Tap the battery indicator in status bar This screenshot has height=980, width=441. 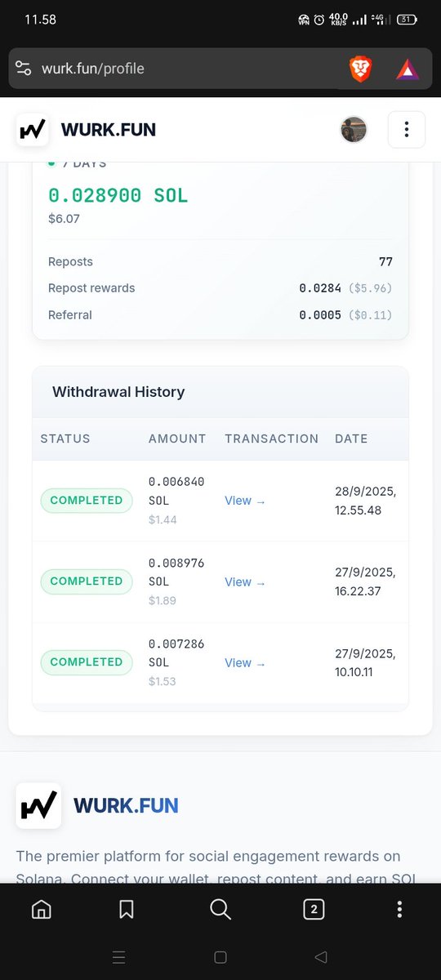pyautogui.click(x=408, y=20)
